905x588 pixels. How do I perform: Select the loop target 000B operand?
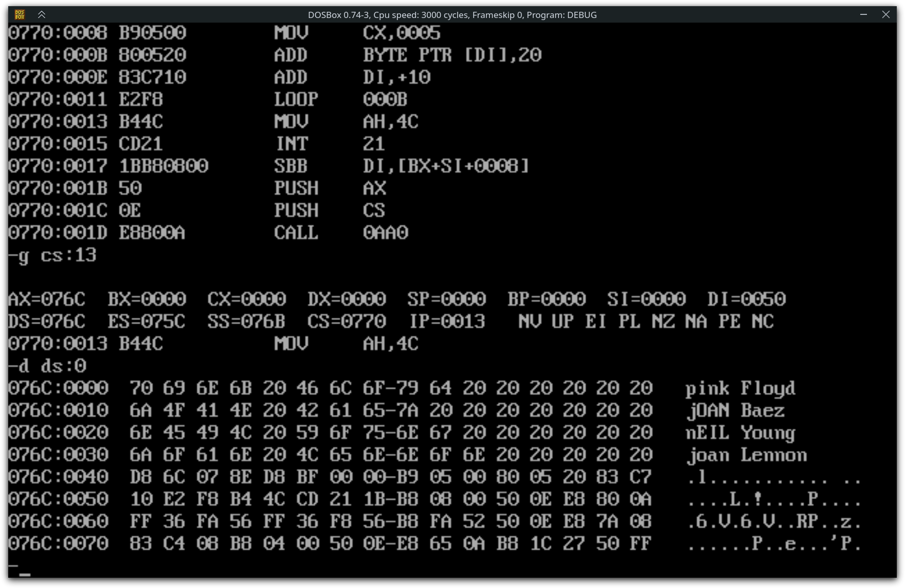pos(385,99)
